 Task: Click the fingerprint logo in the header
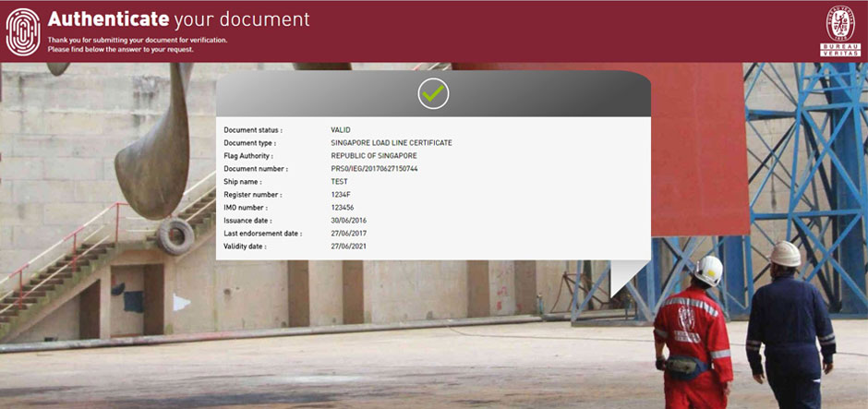[23, 31]
